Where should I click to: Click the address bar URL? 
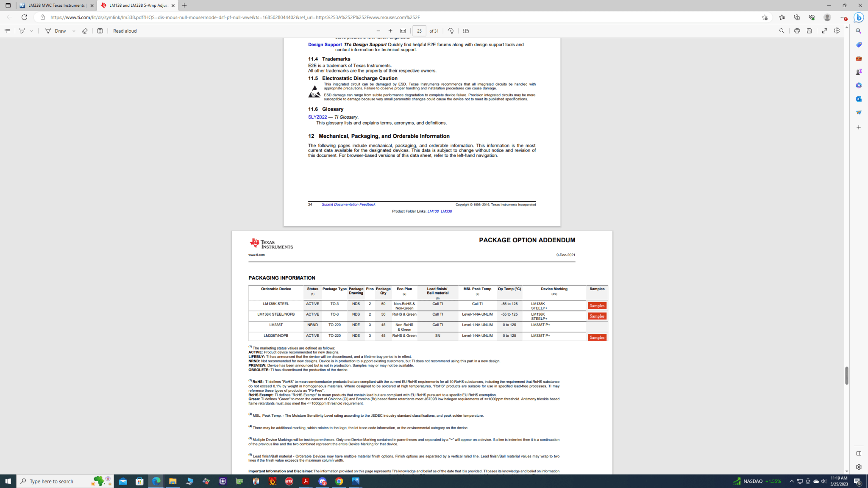tap(235, 17)
